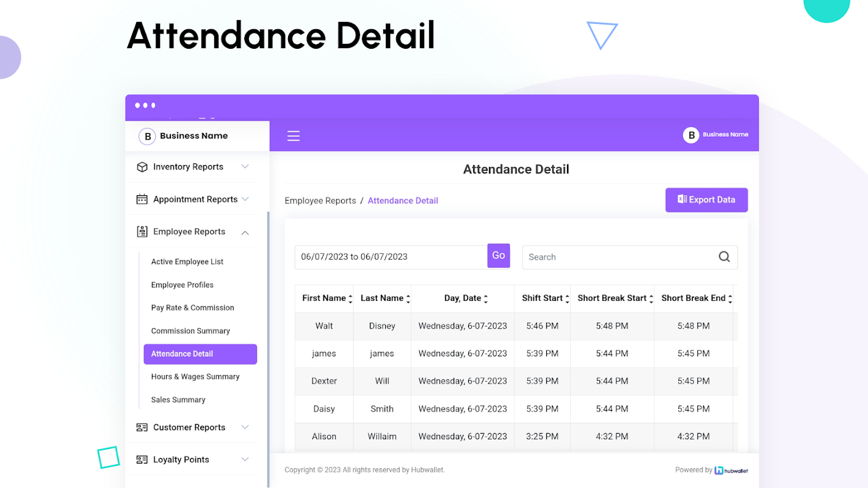Open Sales Summary report
Screen dimensions: 868x488
click(178, 400)
